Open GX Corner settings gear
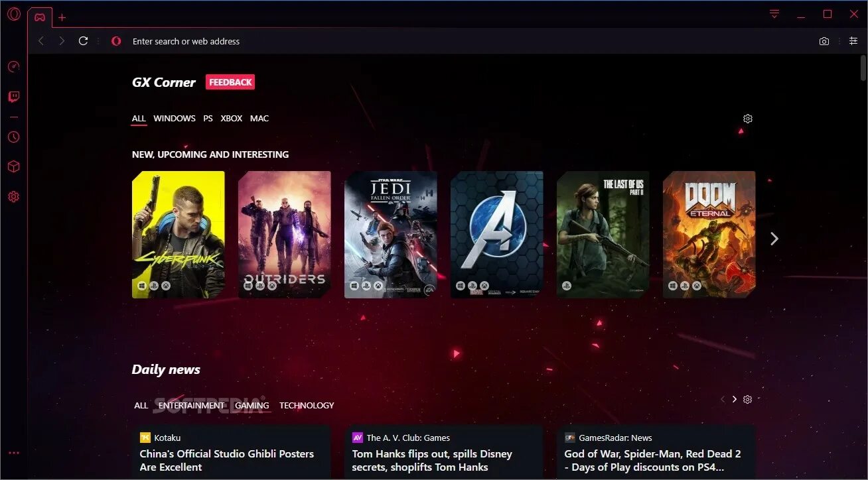Image resolution: width=868 pixels, height=480 pixels. coord(748,119)
